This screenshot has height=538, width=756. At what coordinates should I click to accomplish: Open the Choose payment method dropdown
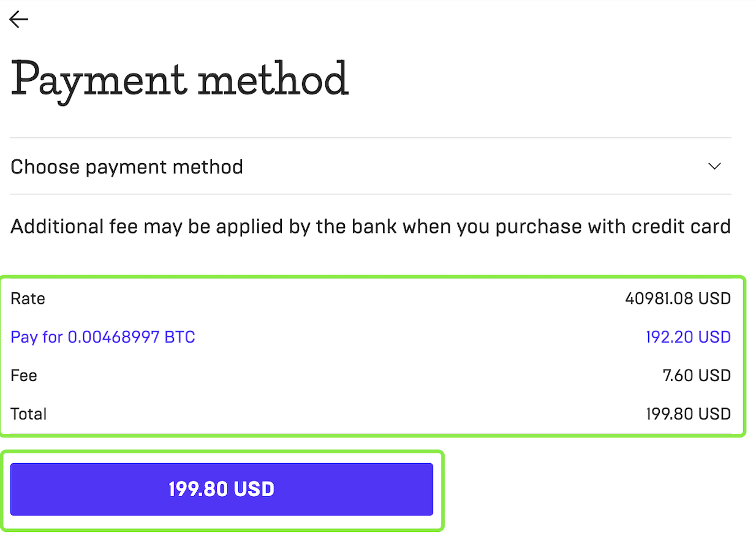pyautogui.click(x=127, y=167)
